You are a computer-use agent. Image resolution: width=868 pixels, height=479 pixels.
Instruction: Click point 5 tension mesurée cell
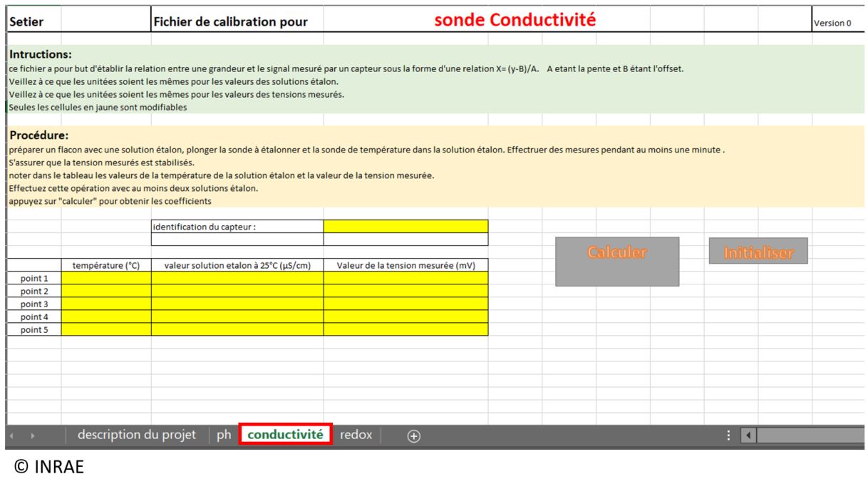tap(405, 329)
